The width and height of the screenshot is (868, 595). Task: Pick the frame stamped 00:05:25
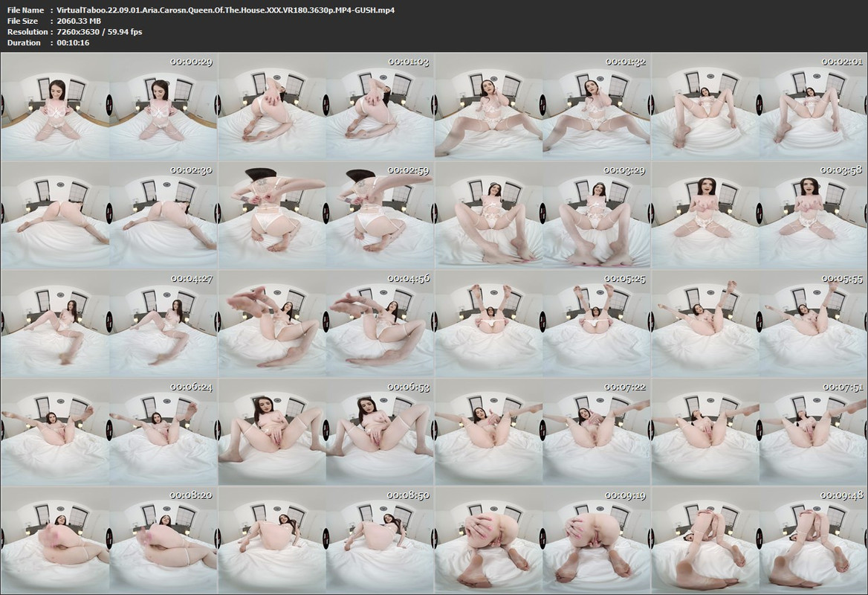[x=543, y=324]
